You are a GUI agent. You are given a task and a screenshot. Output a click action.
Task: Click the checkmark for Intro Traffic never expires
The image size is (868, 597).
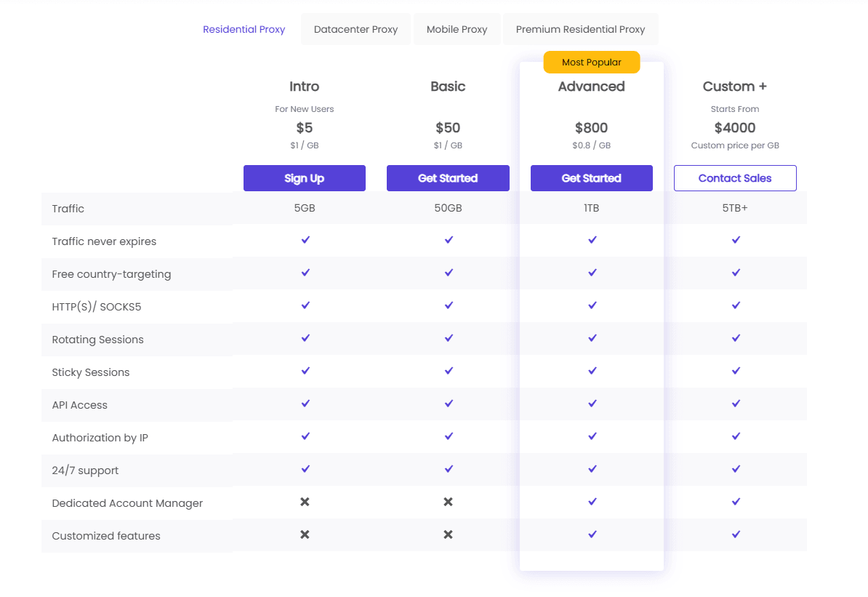point(305,240)
